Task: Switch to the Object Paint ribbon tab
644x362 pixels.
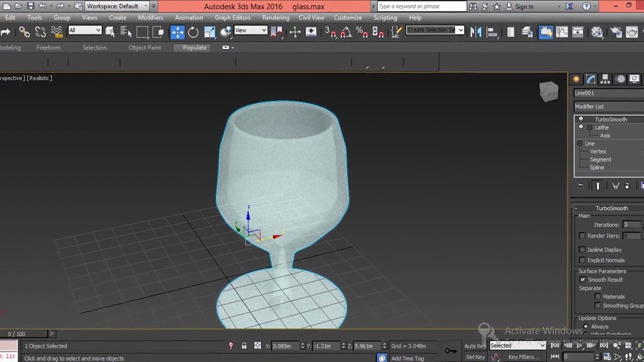Action: pyautogui.click(x=145, y=47)
